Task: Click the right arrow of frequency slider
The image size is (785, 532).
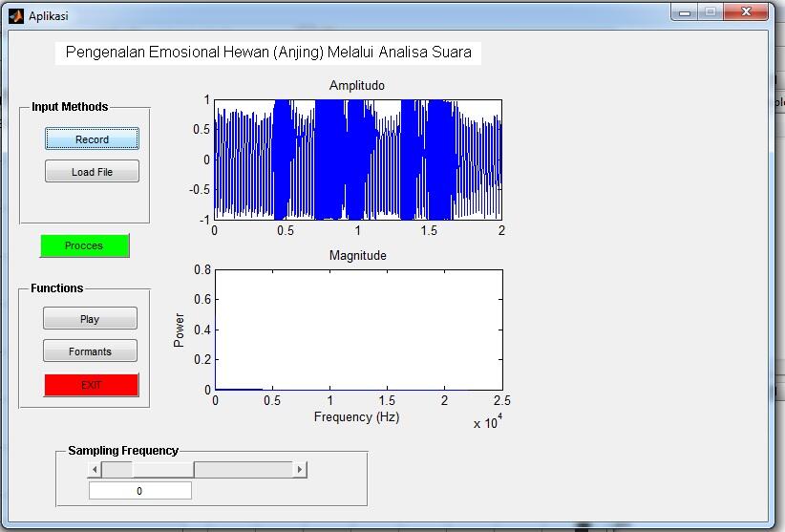Action: [299, 469]
